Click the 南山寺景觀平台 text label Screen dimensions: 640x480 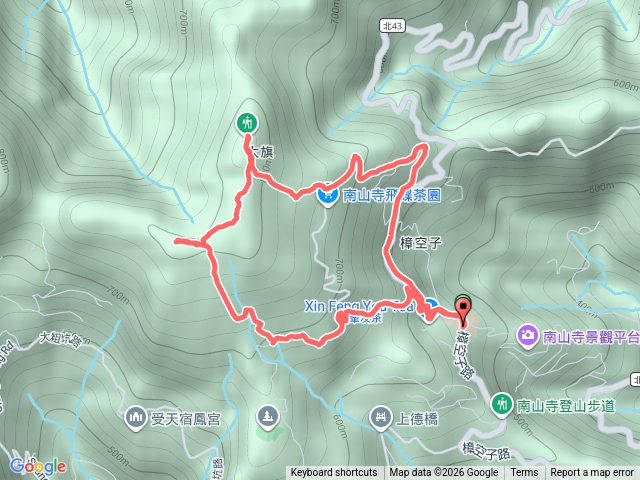pos(591,337)
